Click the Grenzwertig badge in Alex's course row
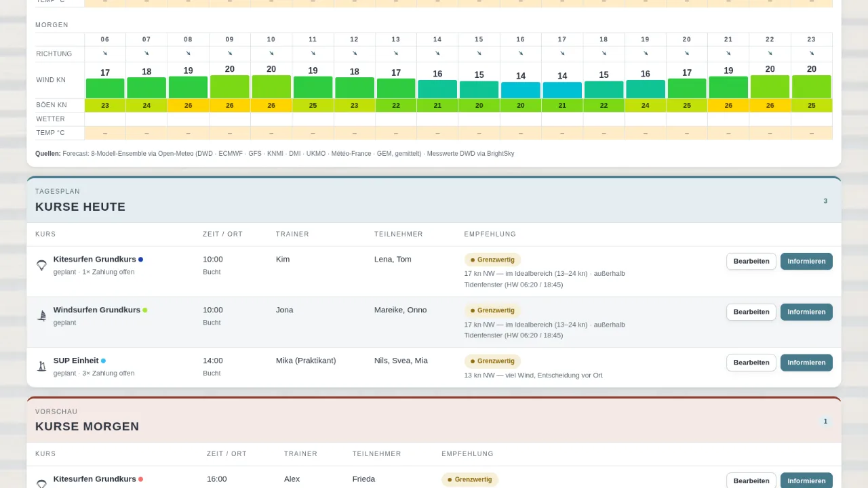This screenshot has width=868, height=488. (470, 479)
